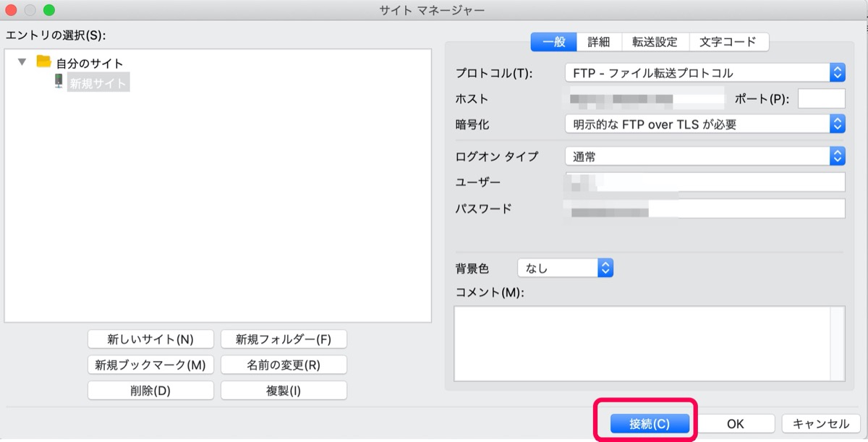Screen dimensions: 868x442
Task: Click the 複製(I) button
Action: 284,391
